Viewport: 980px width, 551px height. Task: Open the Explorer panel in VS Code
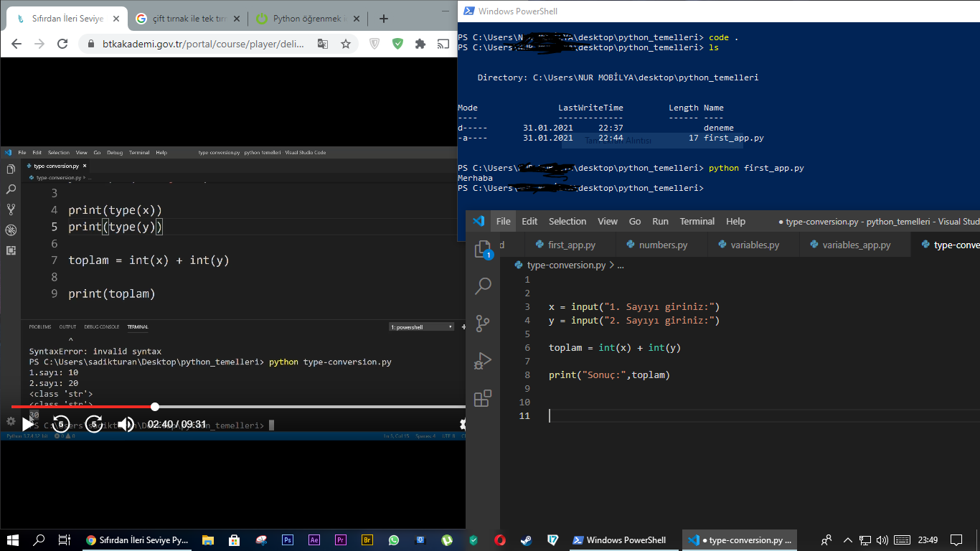[x=483, y=249]
